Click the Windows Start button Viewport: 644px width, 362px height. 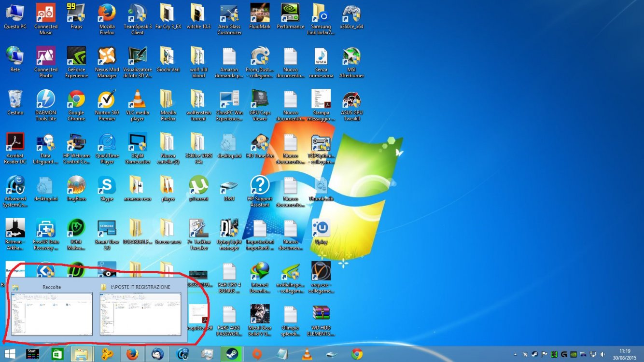10,354
